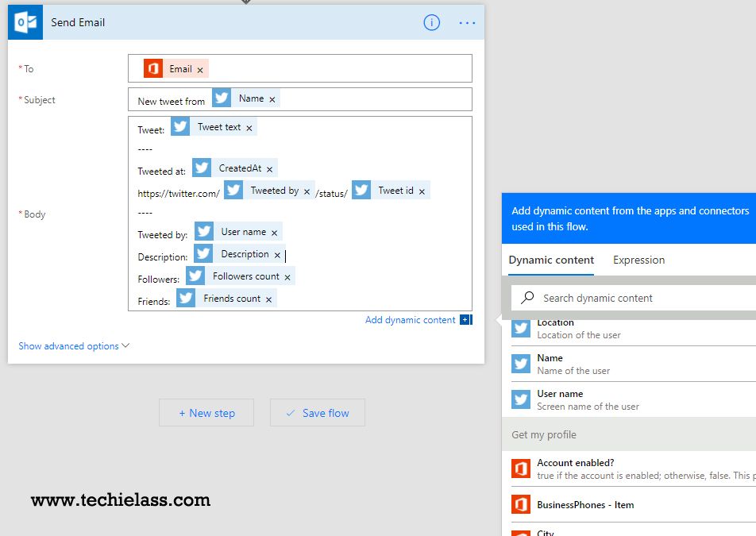Remove the Tweet id token
Image resolution: width=756 pixels, height=536 pixels.
[422, 191]
